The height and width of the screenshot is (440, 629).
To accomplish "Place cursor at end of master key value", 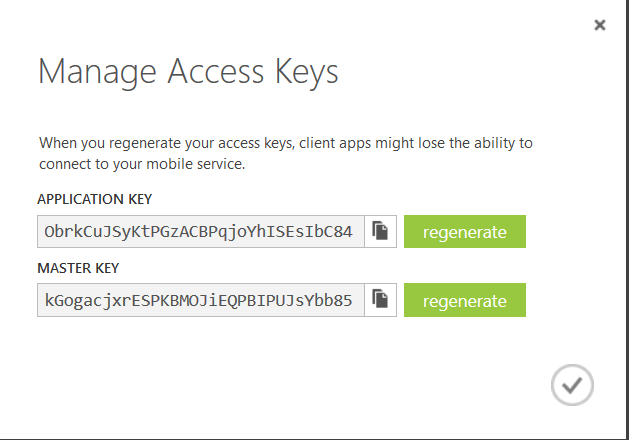I will (353, 299).
